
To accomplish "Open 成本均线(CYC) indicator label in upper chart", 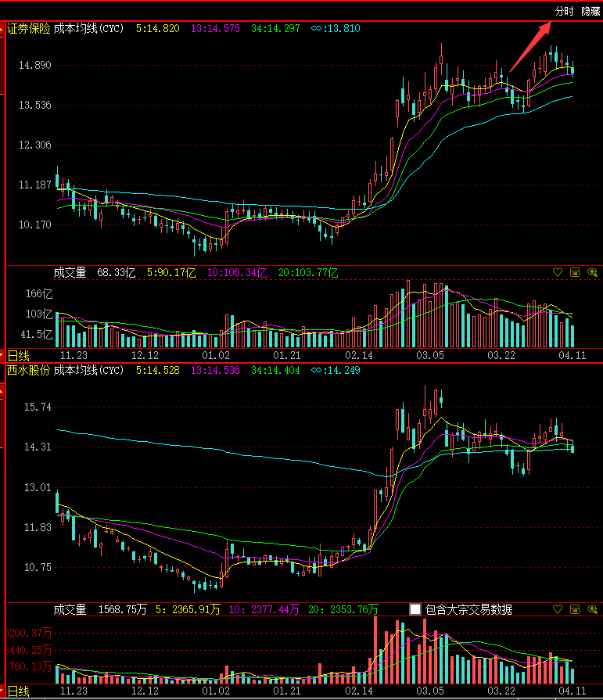I will pyautogui.click(x=88, y=28).
